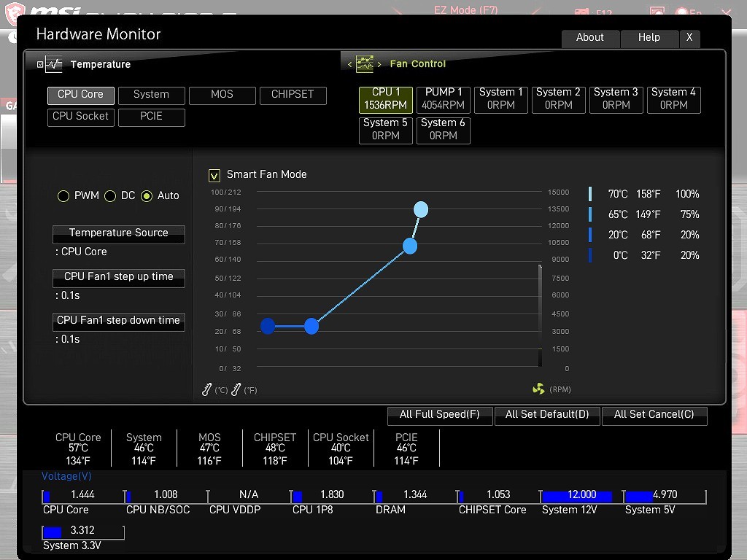Click right arrow beside Fan Control
Viewport: 747px width, 560px height.
coord(379,64)
